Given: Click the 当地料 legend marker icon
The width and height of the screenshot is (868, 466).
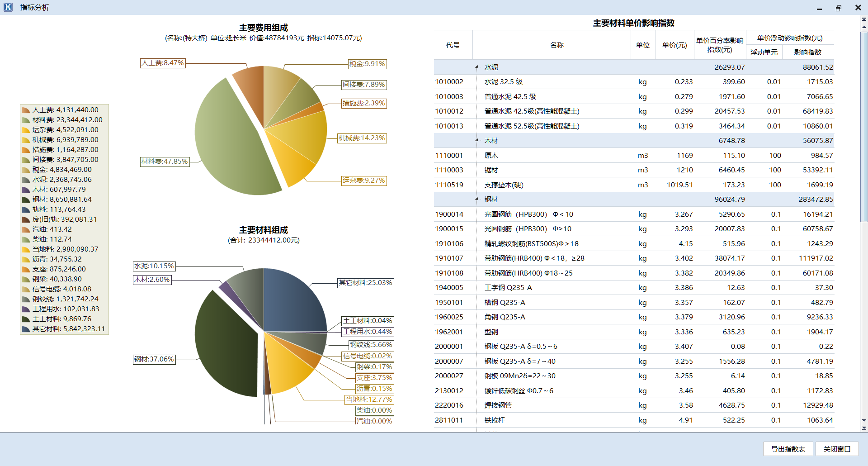Looking at the screenshot, I should click(26, 249).
